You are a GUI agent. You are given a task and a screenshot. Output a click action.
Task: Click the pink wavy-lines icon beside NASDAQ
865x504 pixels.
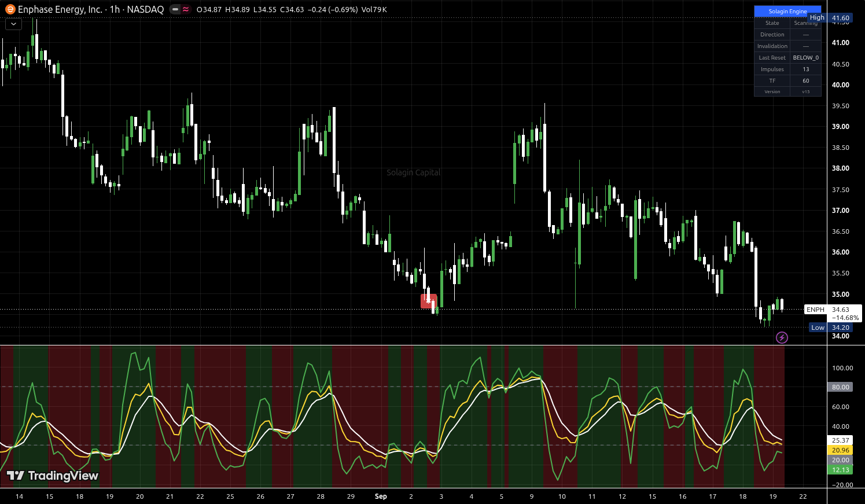click(186, 9)
